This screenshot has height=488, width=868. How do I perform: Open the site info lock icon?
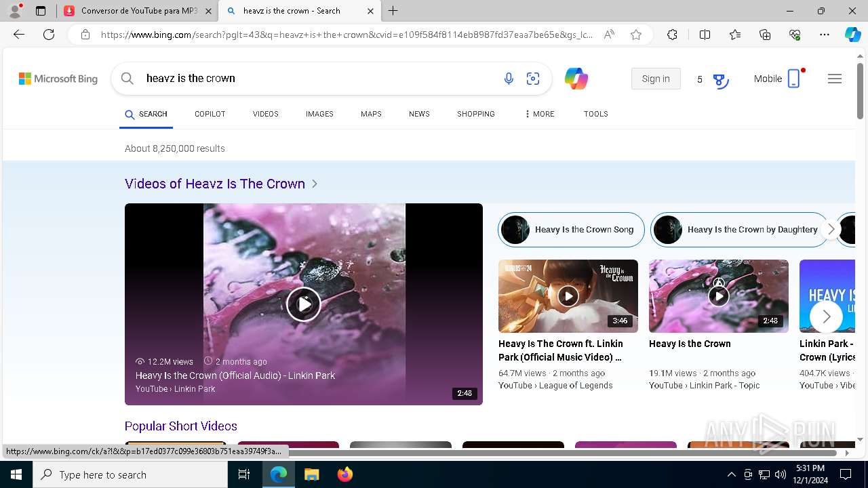(85, 35)
